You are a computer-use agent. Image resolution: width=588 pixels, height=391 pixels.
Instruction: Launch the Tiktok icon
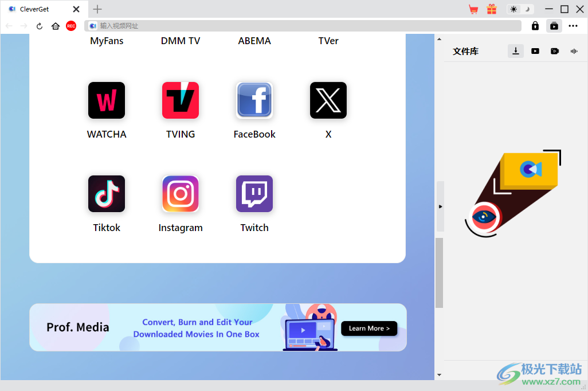pyautogui.click(x=107, y=194)
